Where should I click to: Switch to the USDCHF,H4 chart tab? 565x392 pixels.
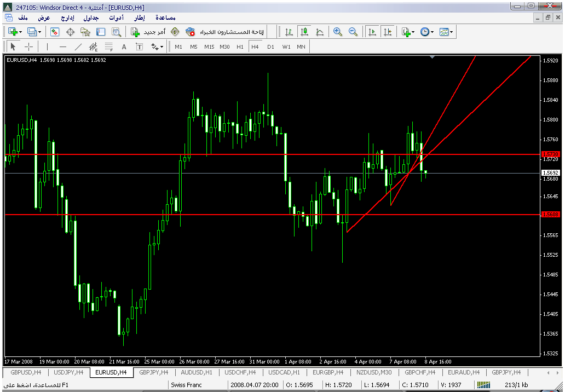pos(240,372)
